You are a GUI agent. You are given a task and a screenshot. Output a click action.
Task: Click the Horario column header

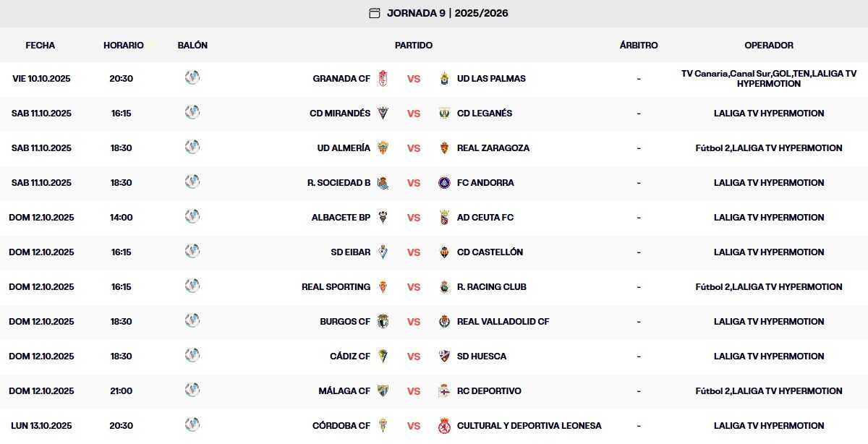[124, 45]
